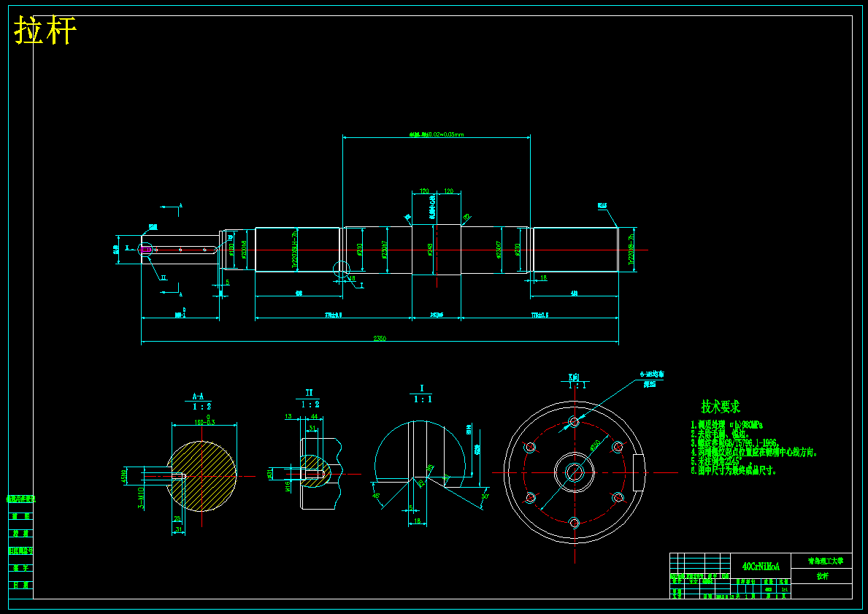The height and width of the screenshot is (614, 868).
Task: Select the 180-0.3 width dimension
Action: pos(204,422)
